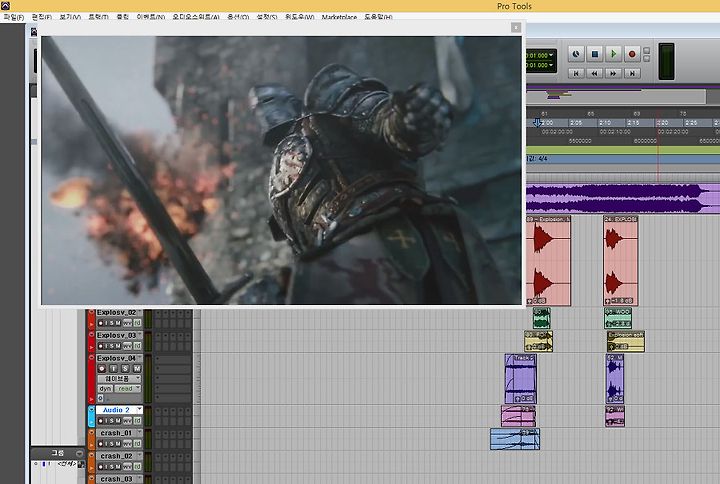Click the video frame in the video window
720x484 pixels.
click(x=281, y=170)
